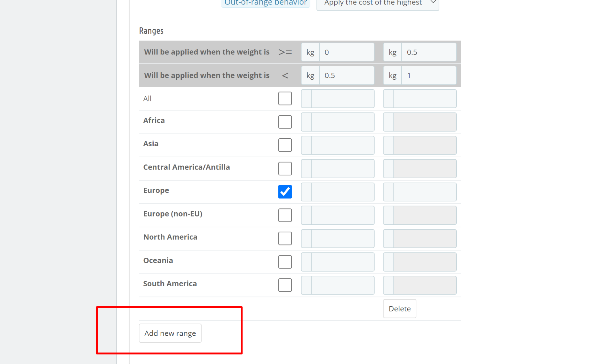Uncheck the Europe zone checkbox

pyautogui.click(x=285, y=192)
